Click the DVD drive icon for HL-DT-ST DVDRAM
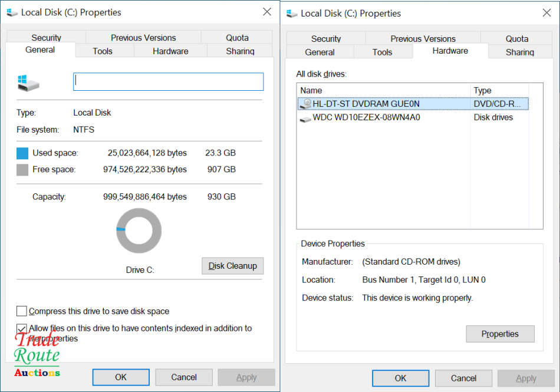The width and height of the screenshot is (560, 392). click(x=305, y=104)
